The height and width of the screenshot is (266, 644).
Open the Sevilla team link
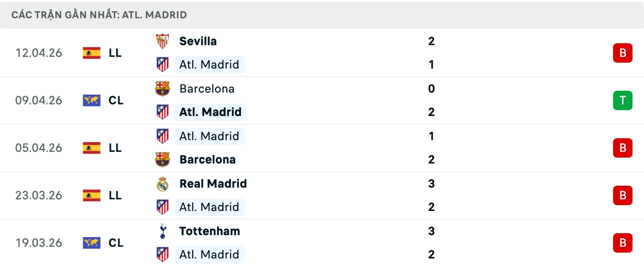pos(198,41)
